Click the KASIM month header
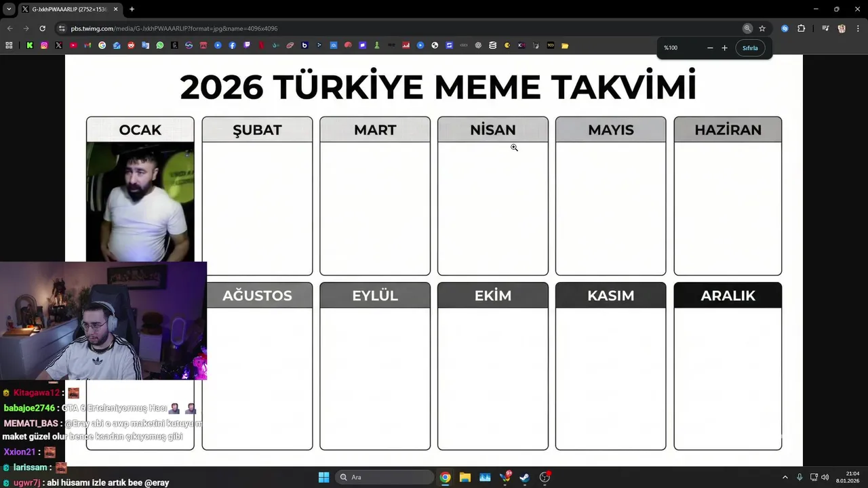This screenshot has height=488, width=868. (611, 296)
